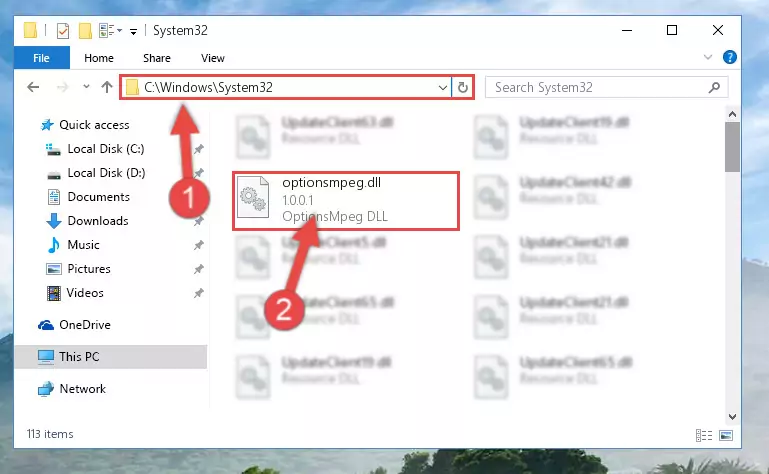
Task: Open Downloads in Quick access
Action: point(98,221)
